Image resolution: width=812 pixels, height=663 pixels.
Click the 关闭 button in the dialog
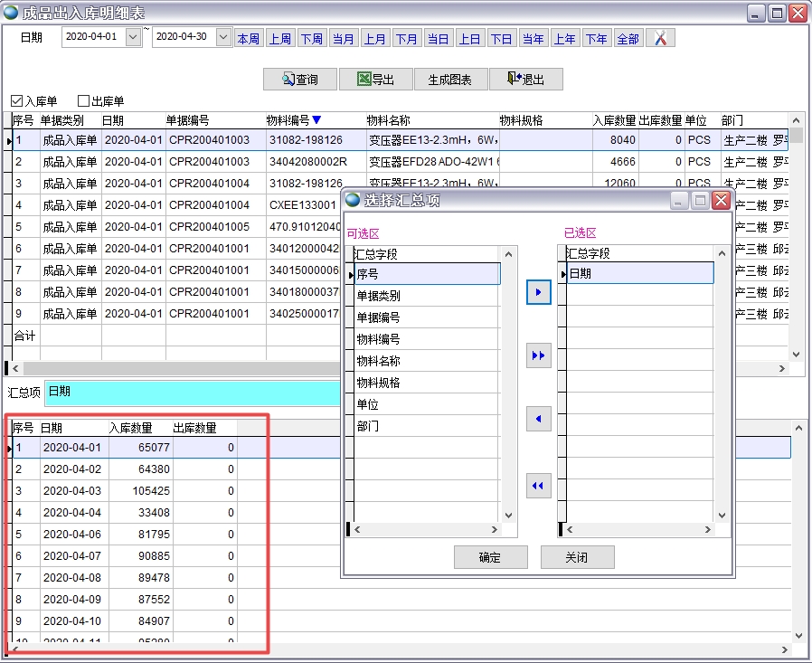tap(577, 557)
